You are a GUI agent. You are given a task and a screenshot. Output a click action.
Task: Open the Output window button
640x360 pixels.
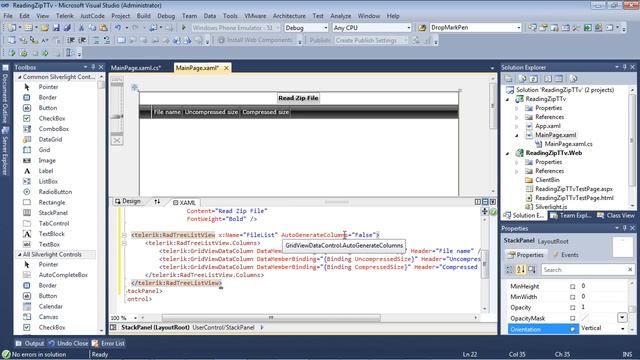pyautogui.click(x=30, y=344)
